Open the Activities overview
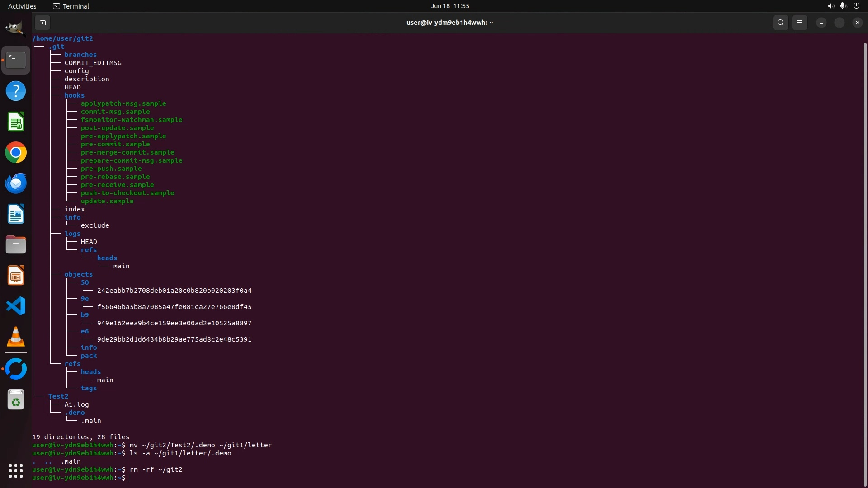This screenshot has width=868, height=488. [x=22, y=6]
